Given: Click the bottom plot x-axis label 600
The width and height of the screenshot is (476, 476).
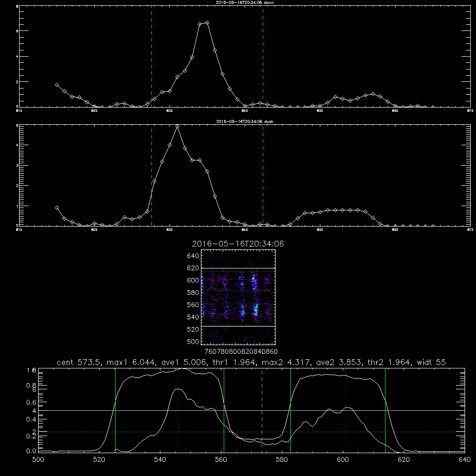Looking at the screenshot, I should click(343, 460).
